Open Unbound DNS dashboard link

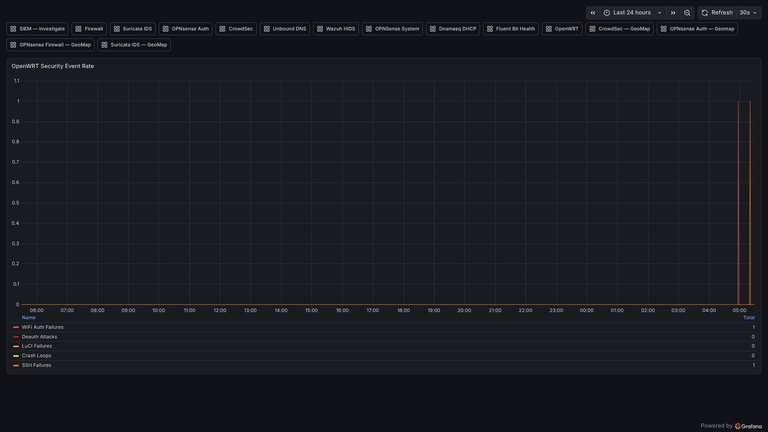tap(285, 29)
